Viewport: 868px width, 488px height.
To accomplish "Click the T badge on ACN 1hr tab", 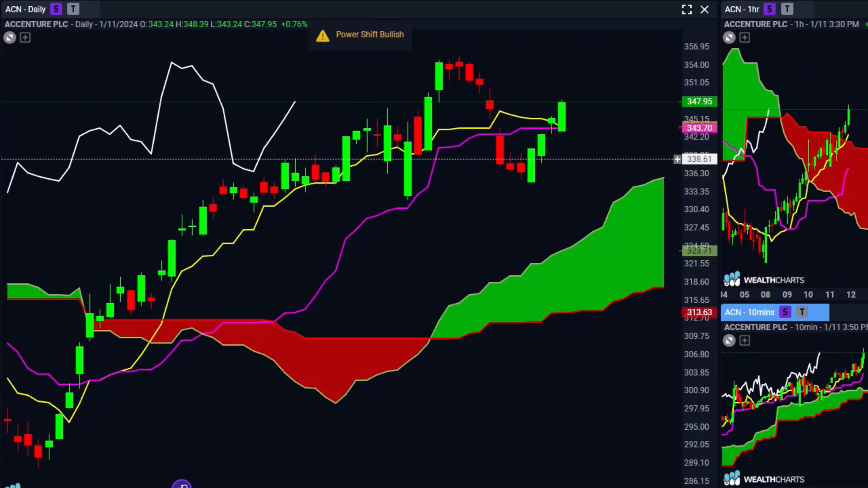I will pyautogui.click(x=787, y=9).
